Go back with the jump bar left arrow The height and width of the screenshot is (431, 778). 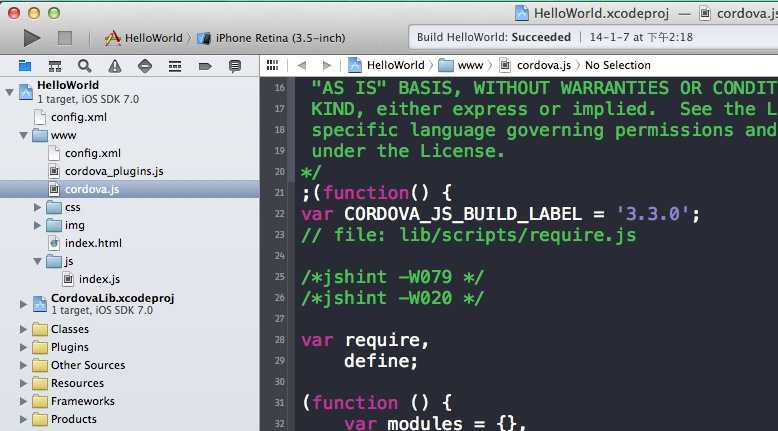[x=302, y=65]
